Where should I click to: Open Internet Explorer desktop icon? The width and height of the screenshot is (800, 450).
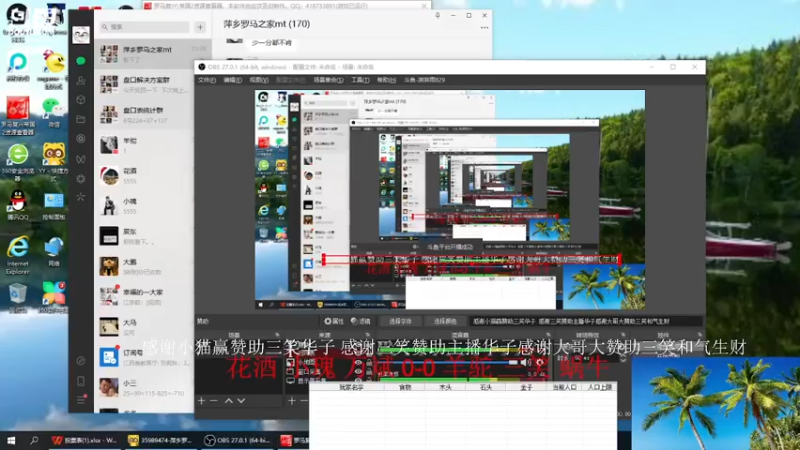[x=18, y=255]
